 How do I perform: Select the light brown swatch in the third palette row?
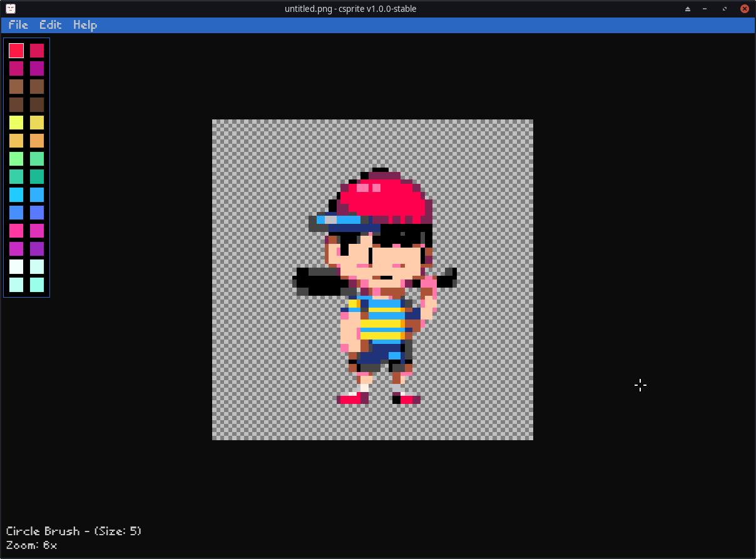point(16,87)
